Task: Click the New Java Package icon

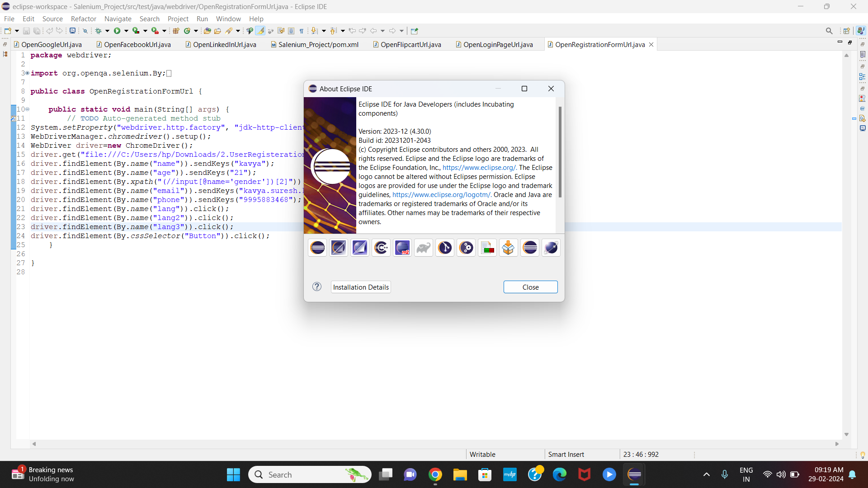Action: (176, 31)
